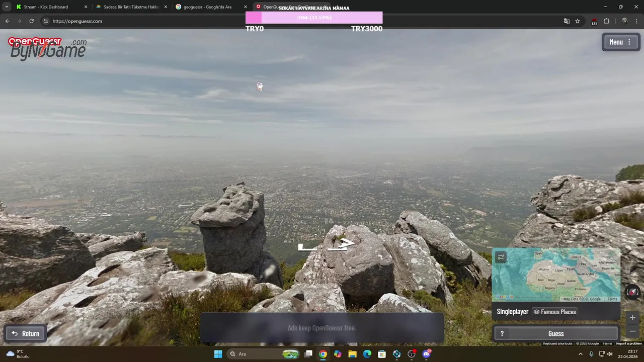Viewport: 644px width, 362px height.
Task: Bookmark this page with the star icon
Action: (x=578, y=21)
